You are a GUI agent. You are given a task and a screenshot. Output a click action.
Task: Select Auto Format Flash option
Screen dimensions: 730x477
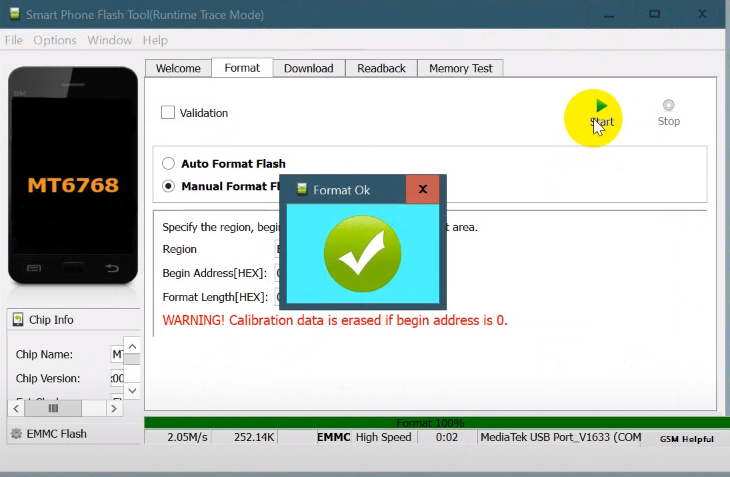pyautogui.click(x=168, y=164)
